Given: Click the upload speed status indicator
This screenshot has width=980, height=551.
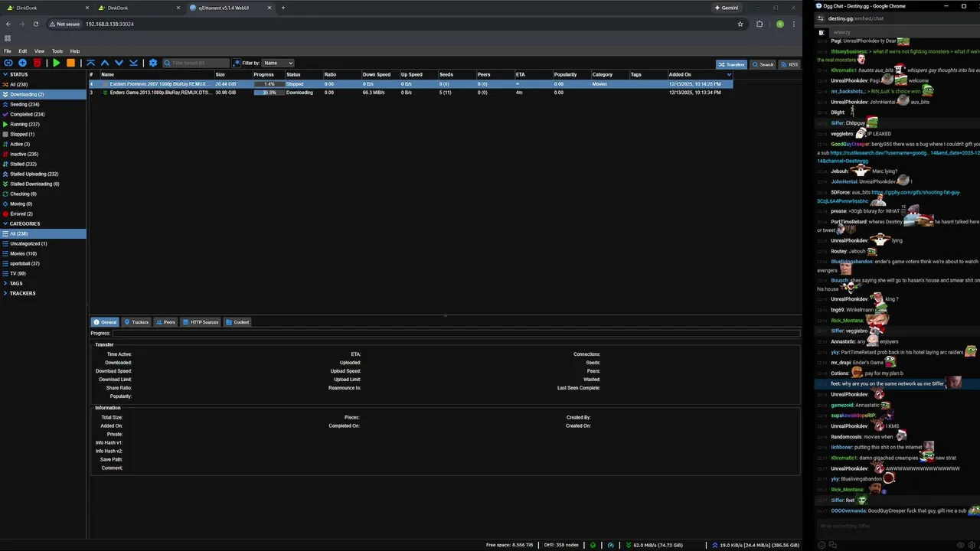Looking at the screenshot, I should [756, 545].
